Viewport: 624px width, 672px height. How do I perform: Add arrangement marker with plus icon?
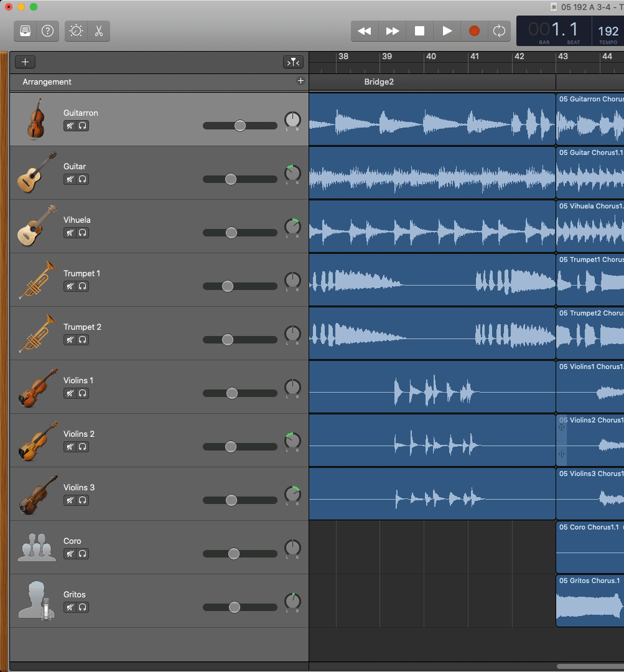(300, 81)
